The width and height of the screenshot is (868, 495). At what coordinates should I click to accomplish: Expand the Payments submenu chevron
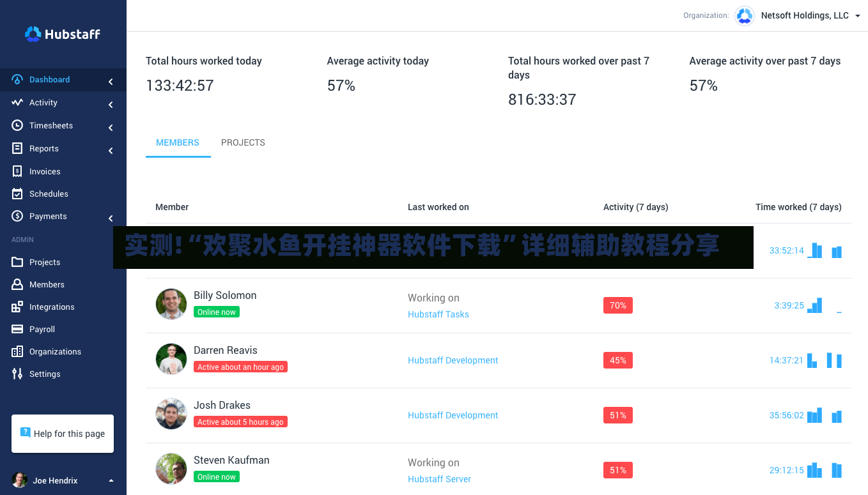pyautogui.click(x=111, y=218)
